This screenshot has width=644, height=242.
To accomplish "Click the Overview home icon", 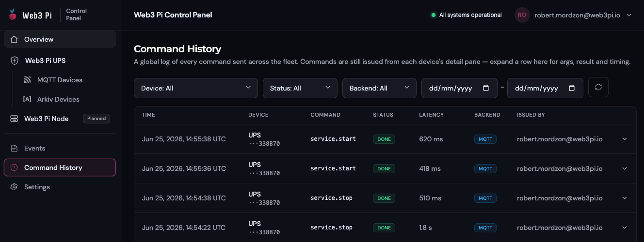I will [14, 39].
